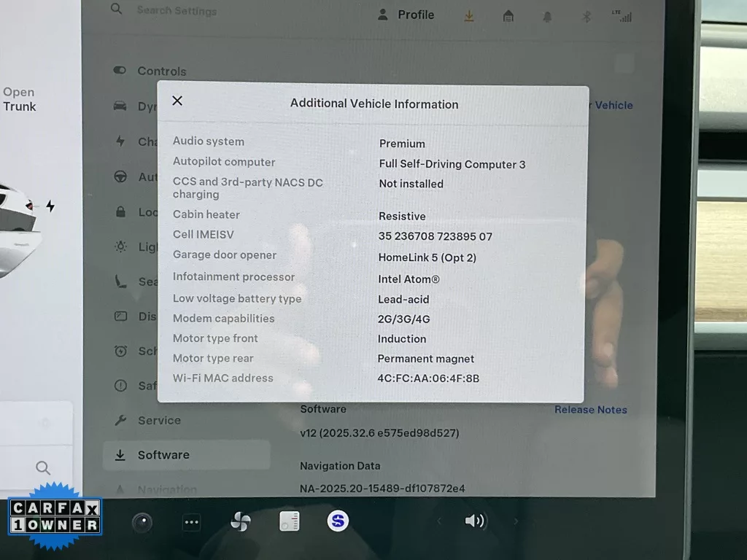Viewport: 747px width, 560px height.
Task: Mute the volume speaker icon
Action: point(475,521)
